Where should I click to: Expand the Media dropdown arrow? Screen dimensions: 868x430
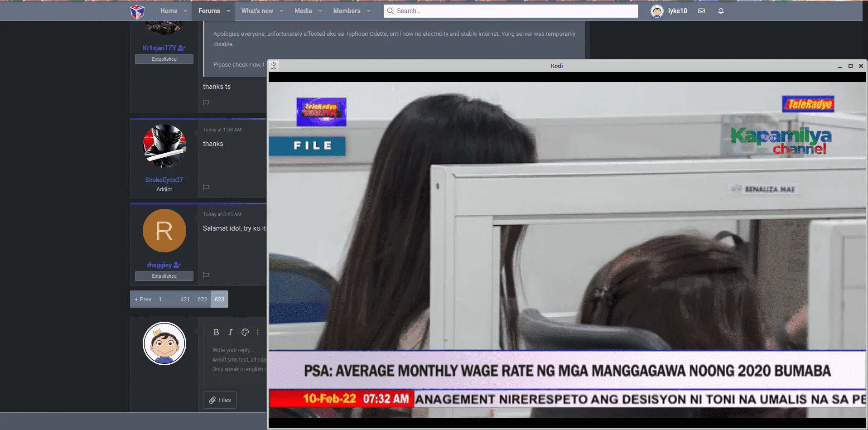320,11
